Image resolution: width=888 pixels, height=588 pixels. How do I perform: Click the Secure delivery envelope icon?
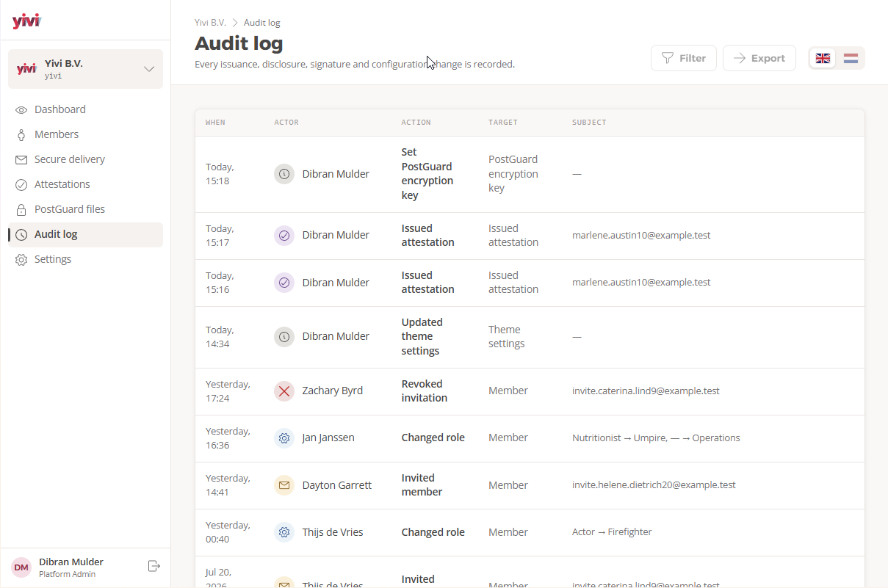(x=21, y=160)
